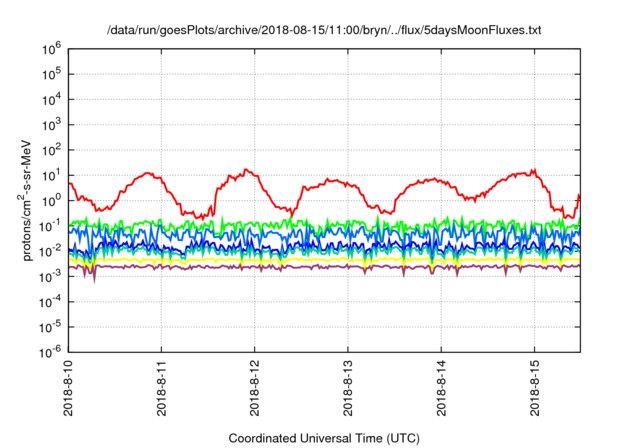
Task: Click the y-axis label 10^4
Action: point(52,100)
